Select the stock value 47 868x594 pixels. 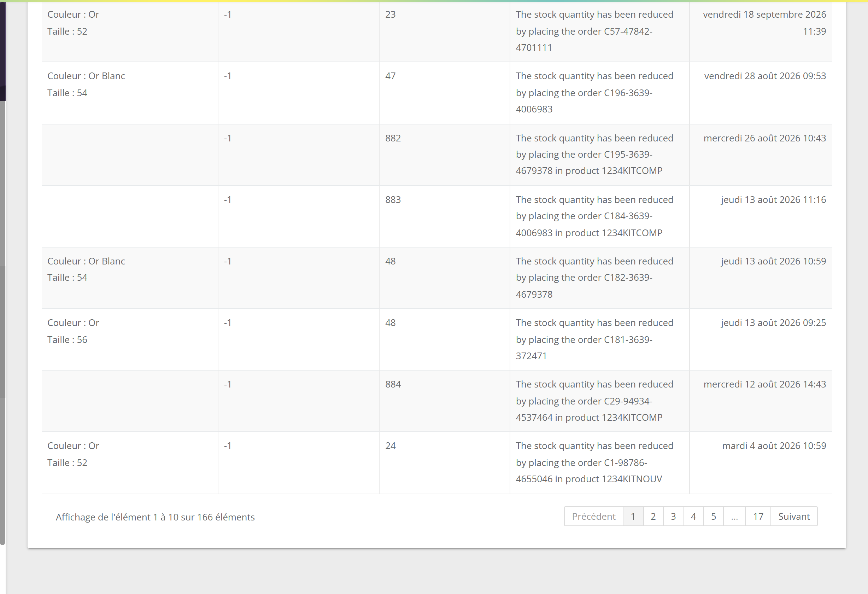(x=390, y=76)
